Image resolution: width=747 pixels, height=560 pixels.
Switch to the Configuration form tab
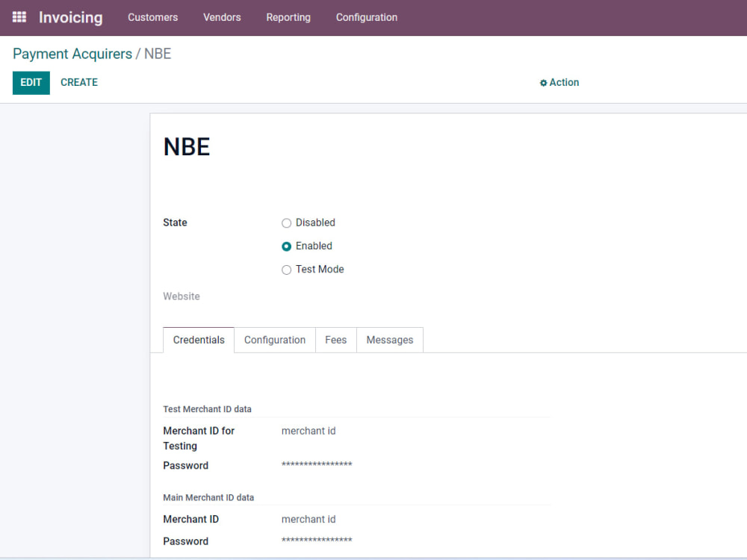(275, 340)
